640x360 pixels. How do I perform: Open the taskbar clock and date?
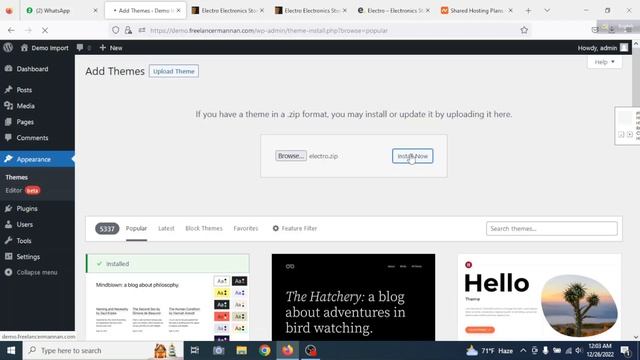pos(600,350)
